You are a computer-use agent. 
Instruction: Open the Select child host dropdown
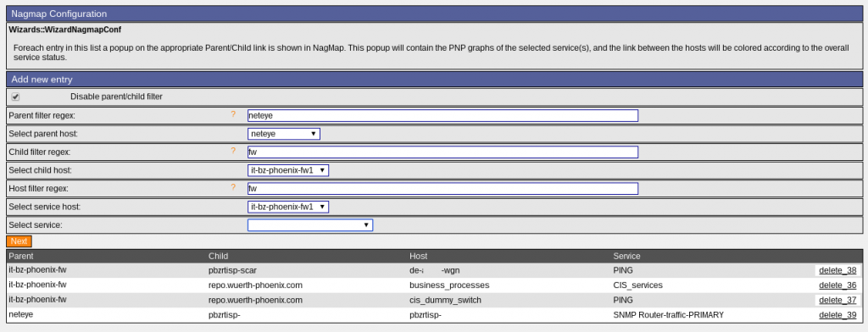(x=288, y=170)
